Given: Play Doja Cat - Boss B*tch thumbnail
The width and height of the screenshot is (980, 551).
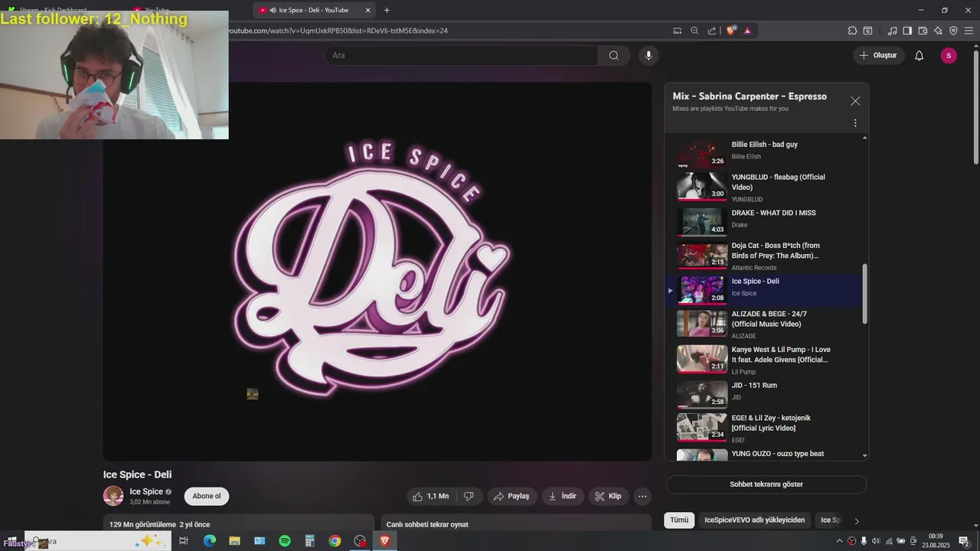Looking at the screenshot, I should tap(702, 256).
